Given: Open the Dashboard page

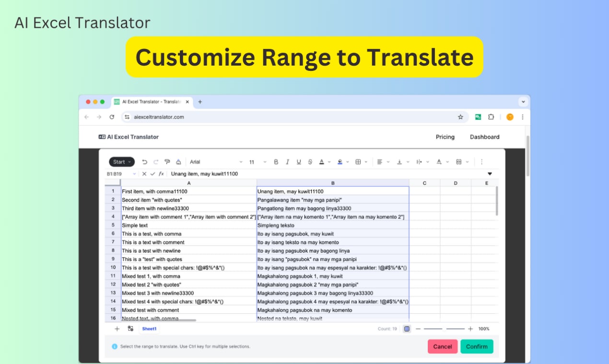Looking at the screenshot, I should click(x=484, y=137).
